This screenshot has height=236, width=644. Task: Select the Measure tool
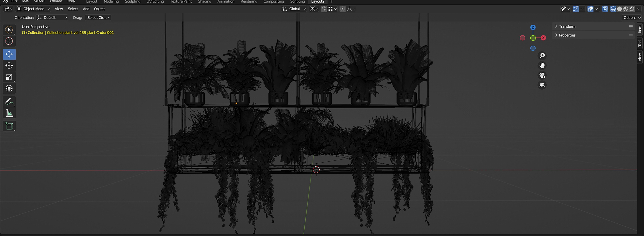pos(9,113)
